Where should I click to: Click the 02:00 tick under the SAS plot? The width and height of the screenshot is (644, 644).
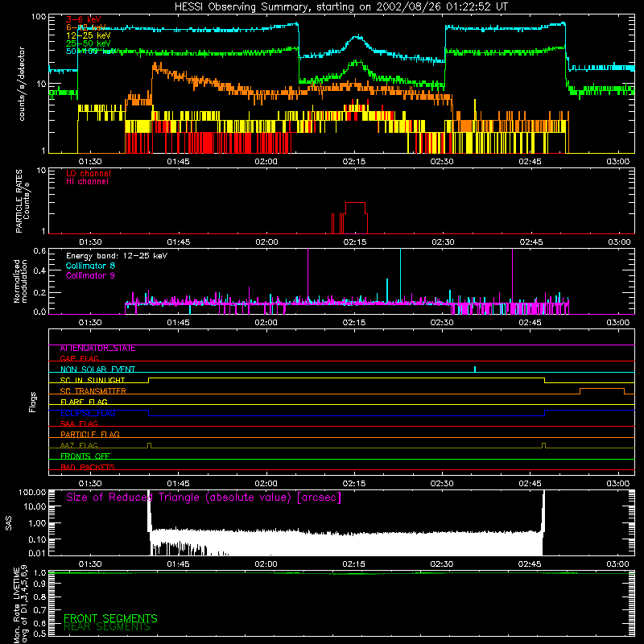[x=266, y=564]
